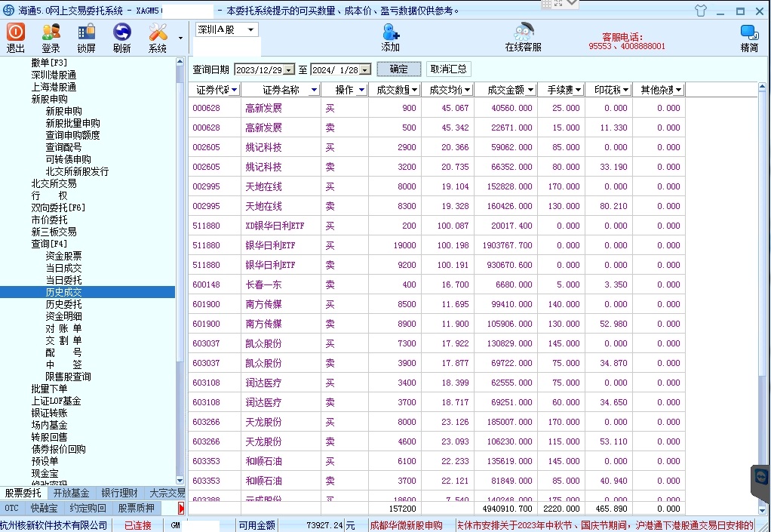Viewport: 771px width, 532px height.
Task: Click amount 1903767.700 cell
Action: (x=507, y=244)
